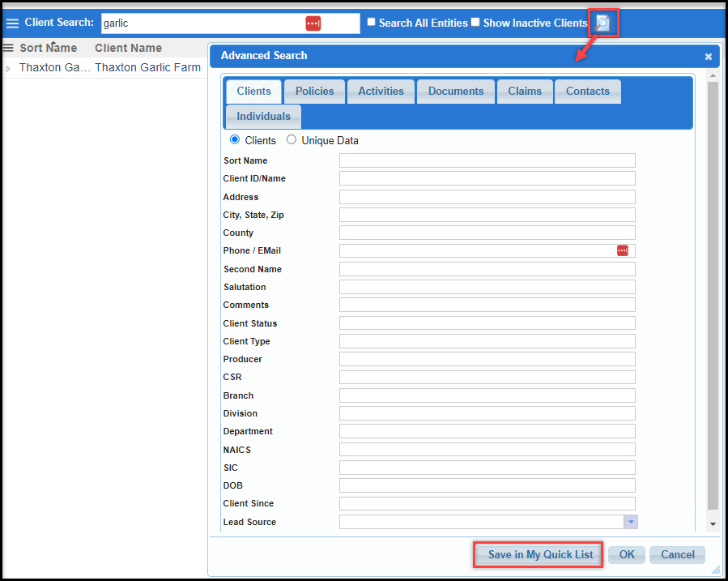The height and width of the screenshot is (581, 728).
Task: Open the Lead Source dropdown
Action: click(x=630, y=521)
